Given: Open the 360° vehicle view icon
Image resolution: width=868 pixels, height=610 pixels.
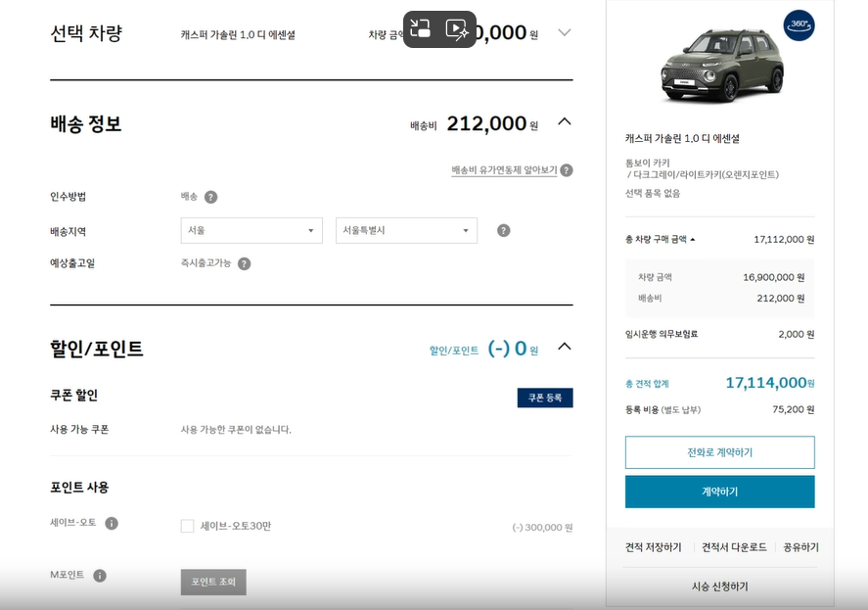Looking at the screenshot, I should 799,25.
